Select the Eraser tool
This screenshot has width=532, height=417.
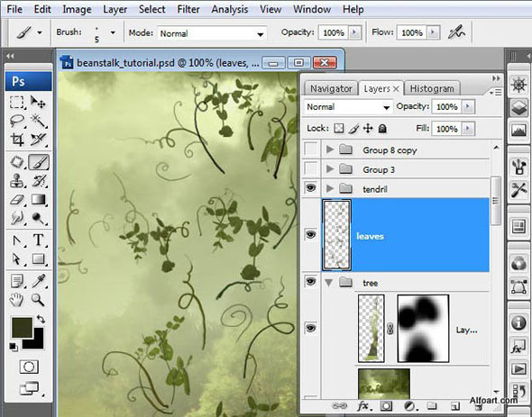[x=17, y=200]
